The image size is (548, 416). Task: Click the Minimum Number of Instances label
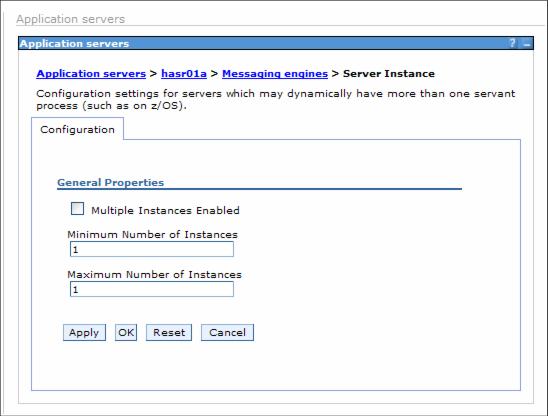pos(152,234)
